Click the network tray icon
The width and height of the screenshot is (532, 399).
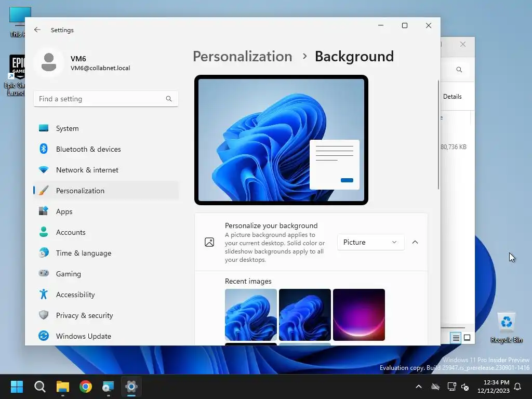tap(451, 387)
